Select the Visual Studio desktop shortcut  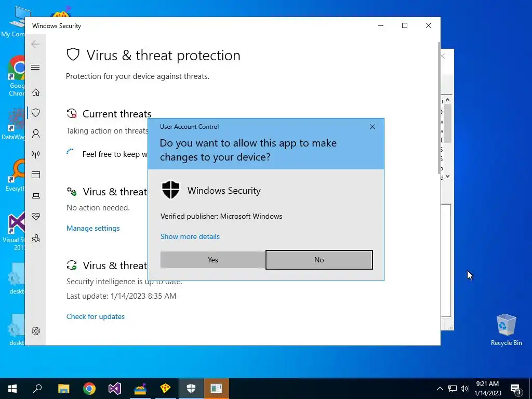(14, 231)
